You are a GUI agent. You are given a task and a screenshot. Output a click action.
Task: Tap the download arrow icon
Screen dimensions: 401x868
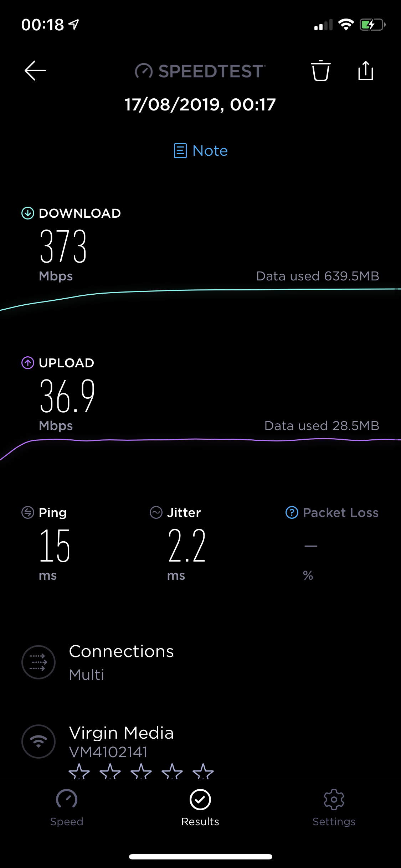(28, 213)
